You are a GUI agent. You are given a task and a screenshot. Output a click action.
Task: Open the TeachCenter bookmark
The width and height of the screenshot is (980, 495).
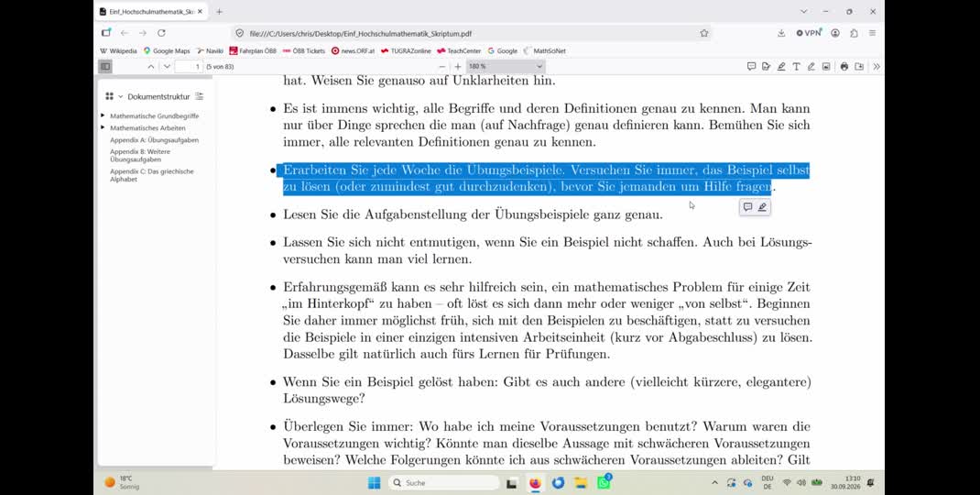[459, 50]
